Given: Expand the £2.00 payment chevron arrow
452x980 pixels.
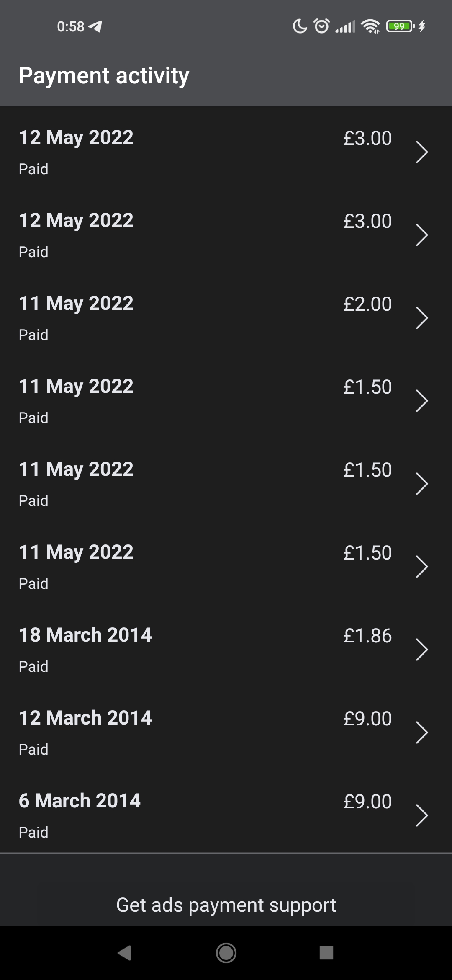Looking at the screenshot, I should [x=421, y=318].
